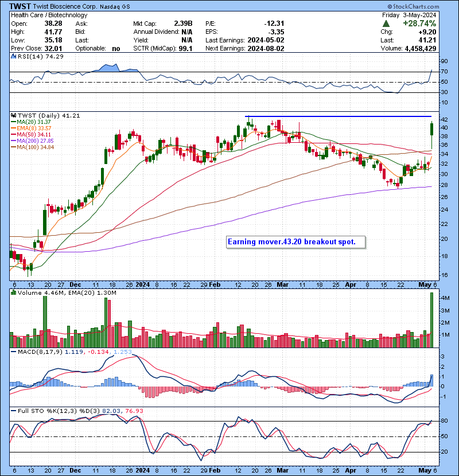The image size is (459, 476).
Task: Select the Prev Close value 32.01
Action: point(53,49)
